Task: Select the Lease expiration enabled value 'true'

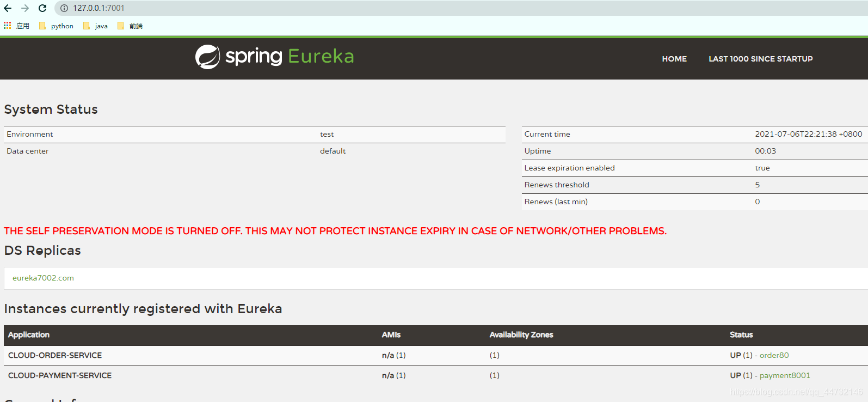Action: click(762, 168)
